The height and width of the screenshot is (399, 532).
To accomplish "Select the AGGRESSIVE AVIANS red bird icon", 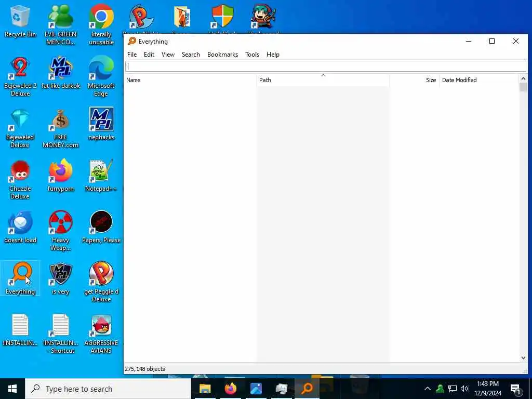I will click(x=101, y=334).
